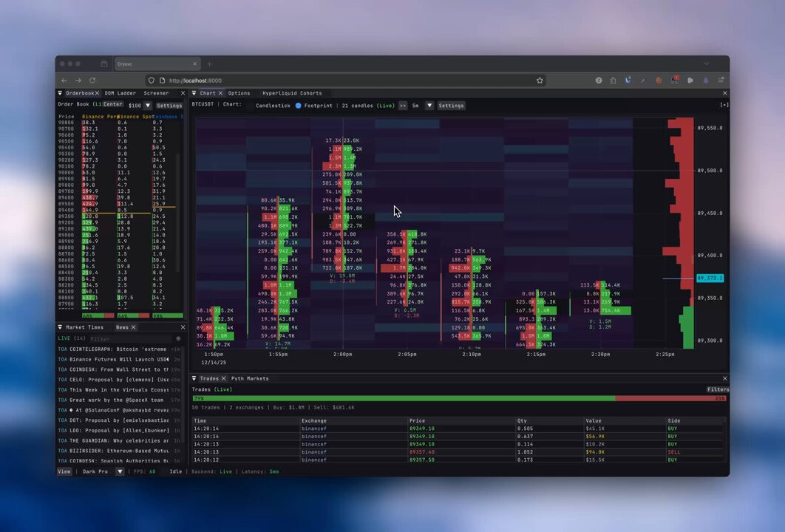
Task: Reload the page with the refresh icon
Action: 92,80
